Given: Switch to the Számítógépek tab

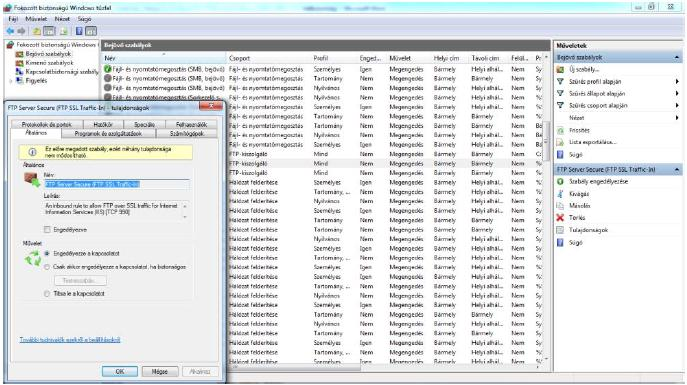Looking at the screenshot, I should click(187, 133).
